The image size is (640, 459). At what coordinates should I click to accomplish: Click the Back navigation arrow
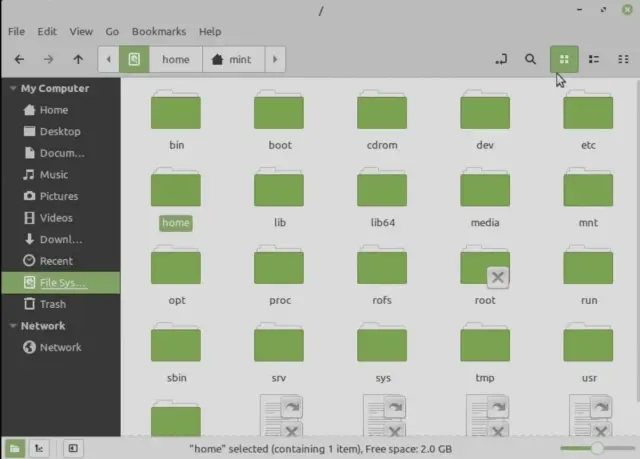click(19, 59)
